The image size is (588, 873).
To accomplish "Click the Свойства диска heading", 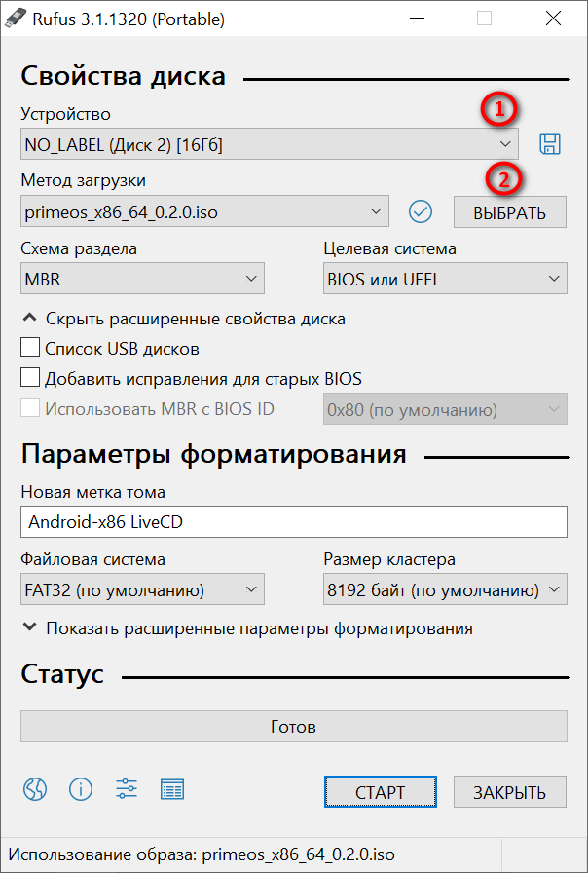I will pos(123,76).
